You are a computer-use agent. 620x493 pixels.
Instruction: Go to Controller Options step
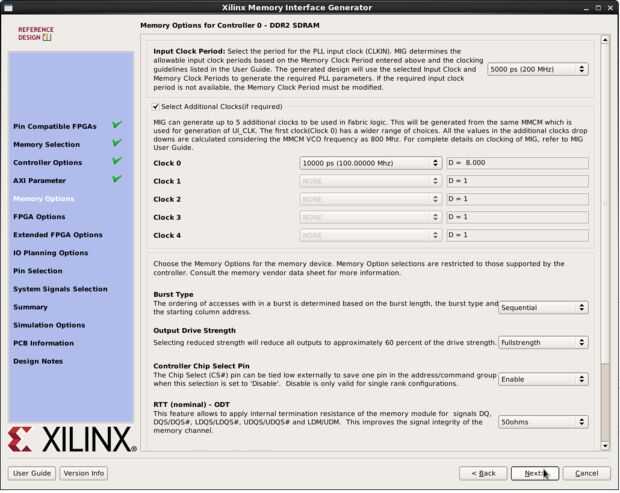coord(47,162)
